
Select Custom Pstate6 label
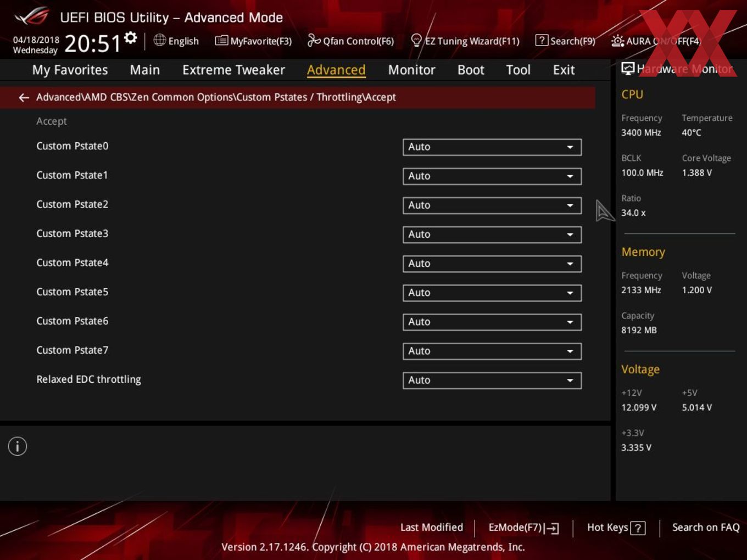(73, 321)
